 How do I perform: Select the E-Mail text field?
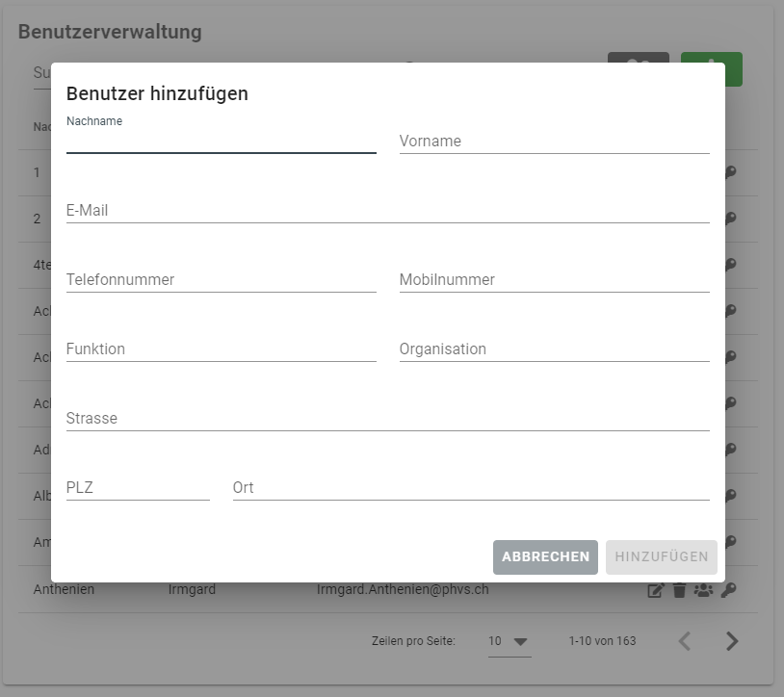pos(387,210)
